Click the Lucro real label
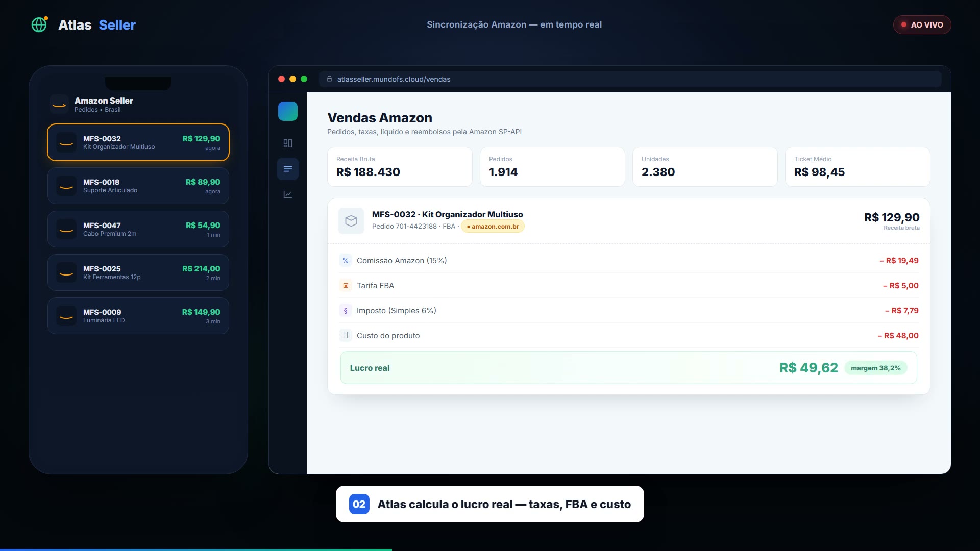980x551 pixels. pyautogui.click(x=370, y=368)
